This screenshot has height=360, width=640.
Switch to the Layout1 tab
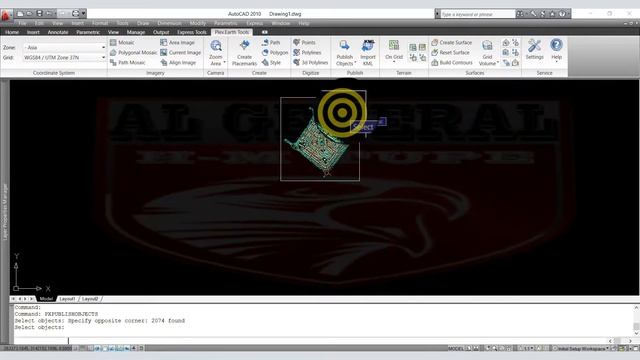(67, 299)
